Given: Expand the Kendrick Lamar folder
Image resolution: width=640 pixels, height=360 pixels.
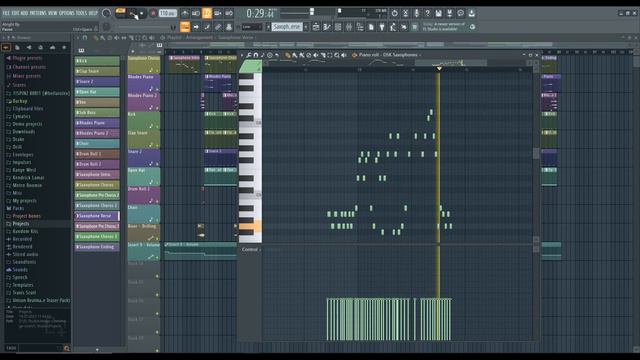Looking at the screenshot, I should tap(28, 178).
